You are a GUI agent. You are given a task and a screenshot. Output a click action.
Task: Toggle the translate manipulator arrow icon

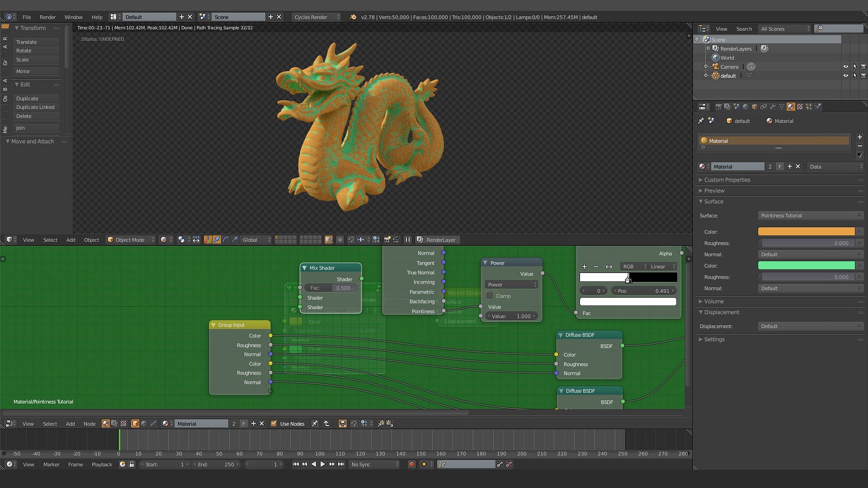216,240
